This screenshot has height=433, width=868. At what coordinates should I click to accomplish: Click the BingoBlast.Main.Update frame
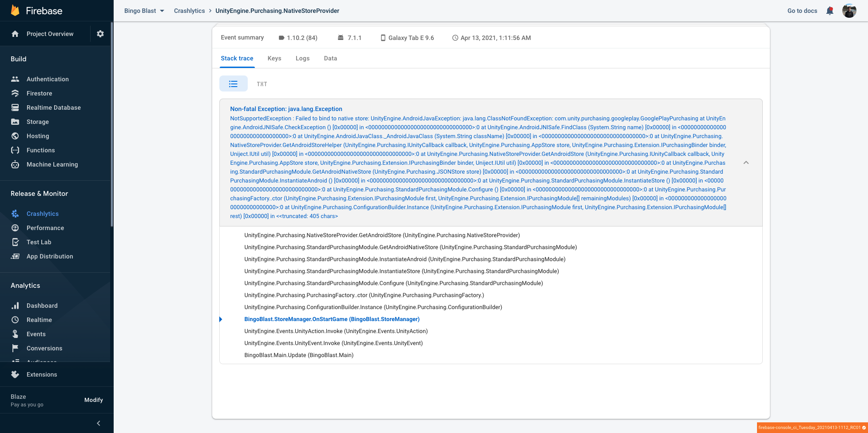pyautogui.click(x=299, y=355)
